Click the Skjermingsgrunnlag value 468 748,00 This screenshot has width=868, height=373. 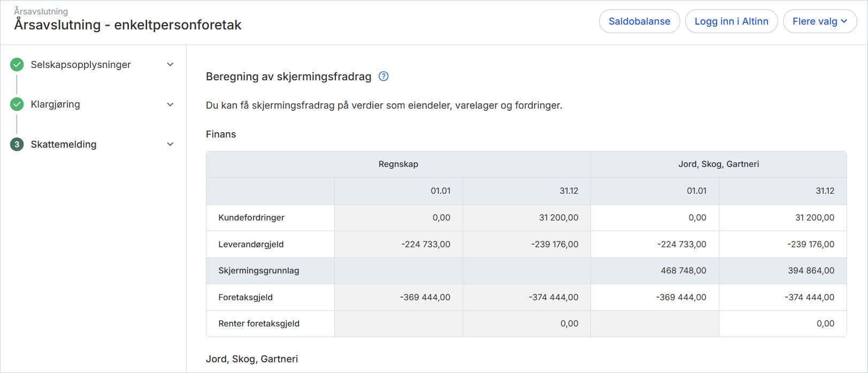tap(683, 271)
